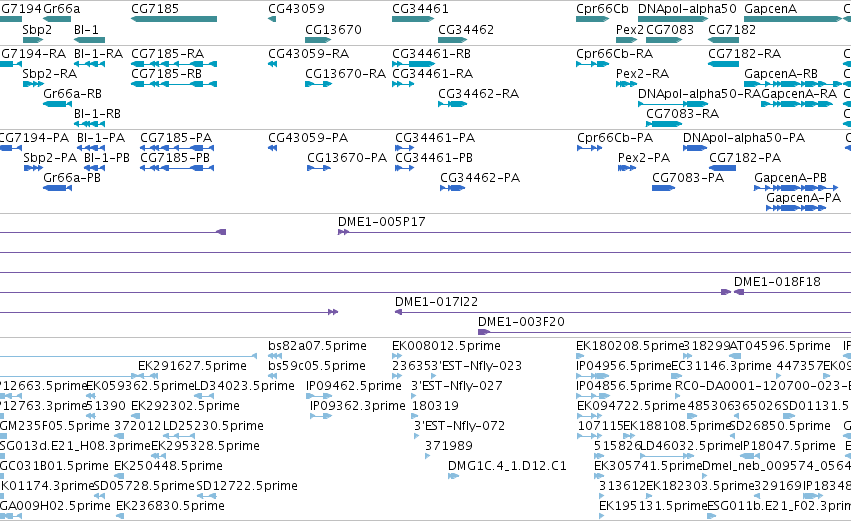Image resolution: width=851 pixels, height=521 pixels.
Task: Click protein label CG7182-PA
Action: (745, 157)
